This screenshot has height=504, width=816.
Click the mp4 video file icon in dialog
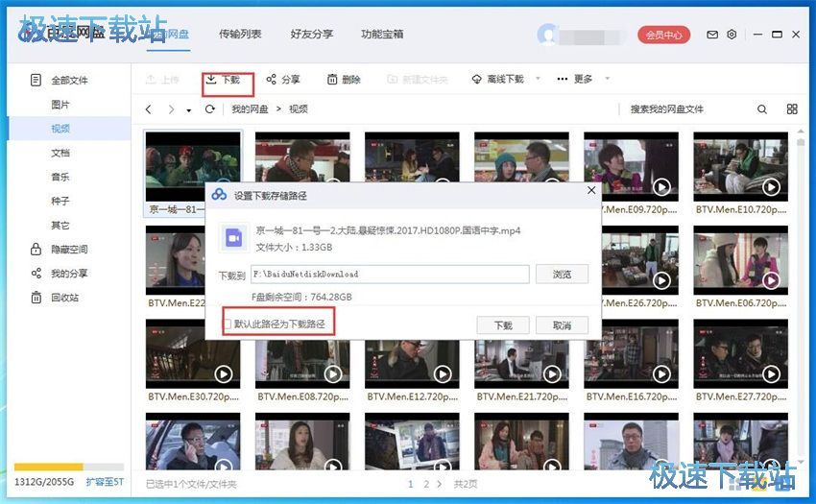pos(233,238)
